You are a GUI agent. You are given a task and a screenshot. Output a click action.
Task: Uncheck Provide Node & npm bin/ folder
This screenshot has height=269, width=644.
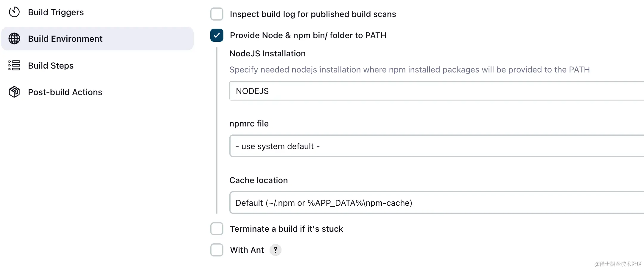tap(217, 35)
